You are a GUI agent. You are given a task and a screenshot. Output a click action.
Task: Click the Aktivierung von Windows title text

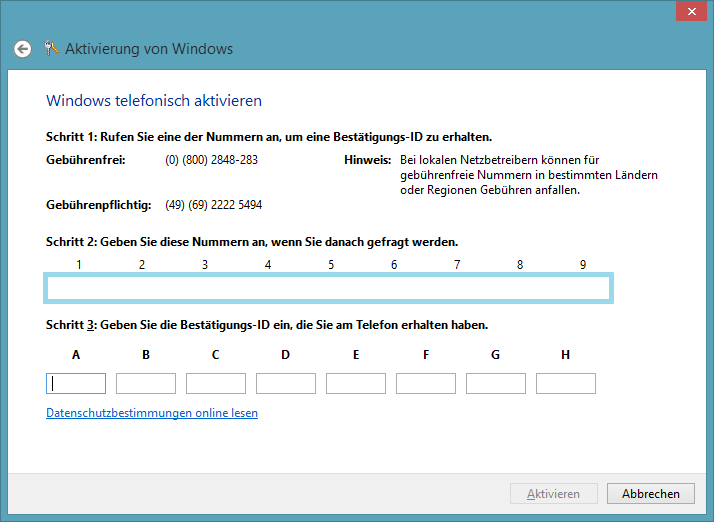(149, 49)
